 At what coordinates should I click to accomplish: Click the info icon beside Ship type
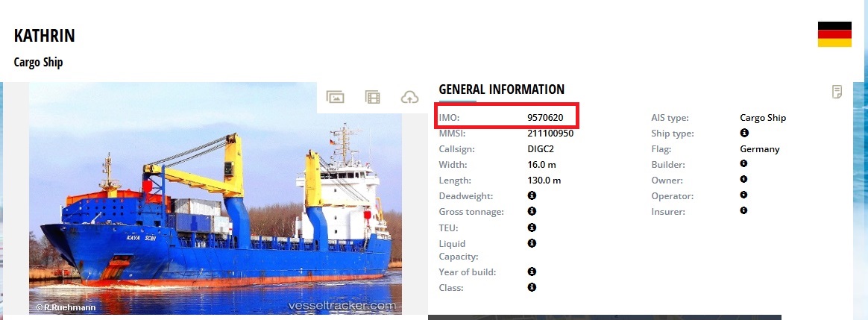(744, 133)
